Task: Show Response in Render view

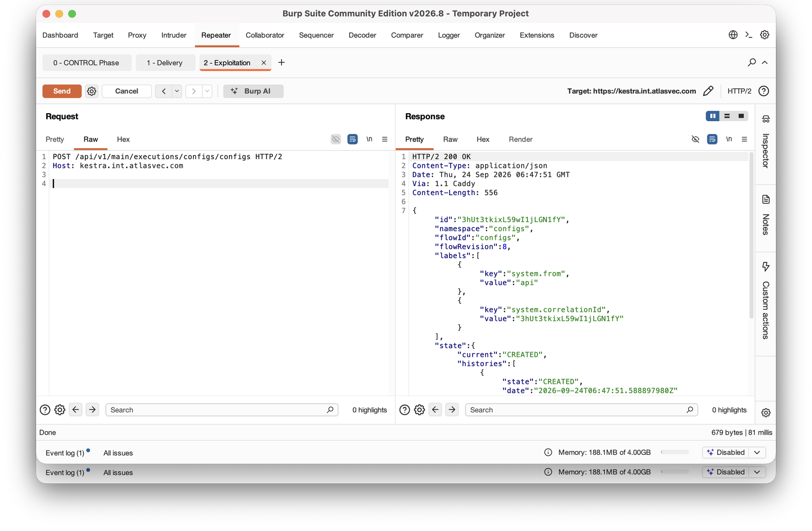Action: click(521, 139)
